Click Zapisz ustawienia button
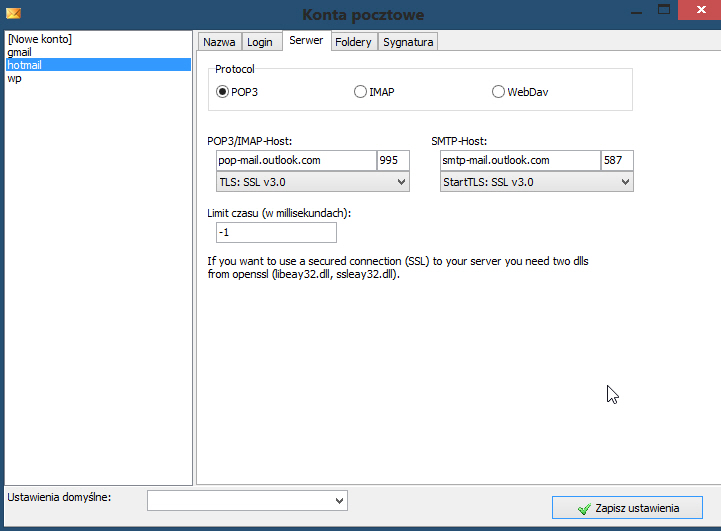721x531 pixels. coord(627,508)
